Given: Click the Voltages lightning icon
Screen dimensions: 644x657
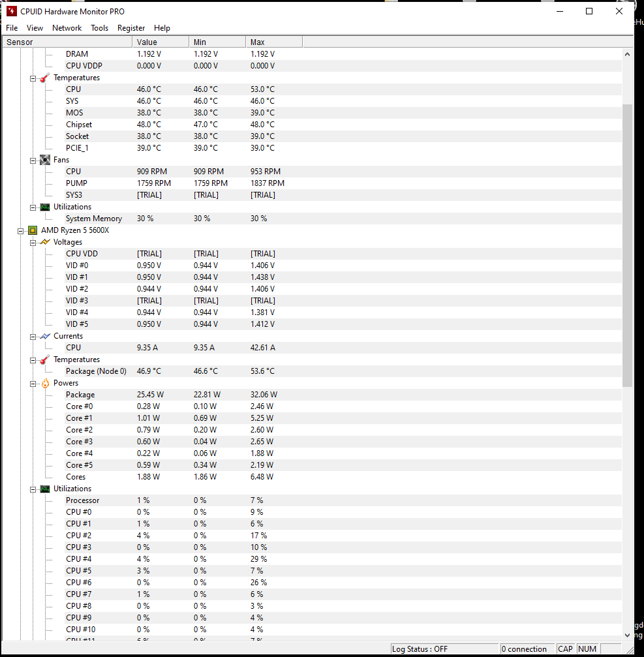Looking at the screenshot, I should (x=45, y=242).
